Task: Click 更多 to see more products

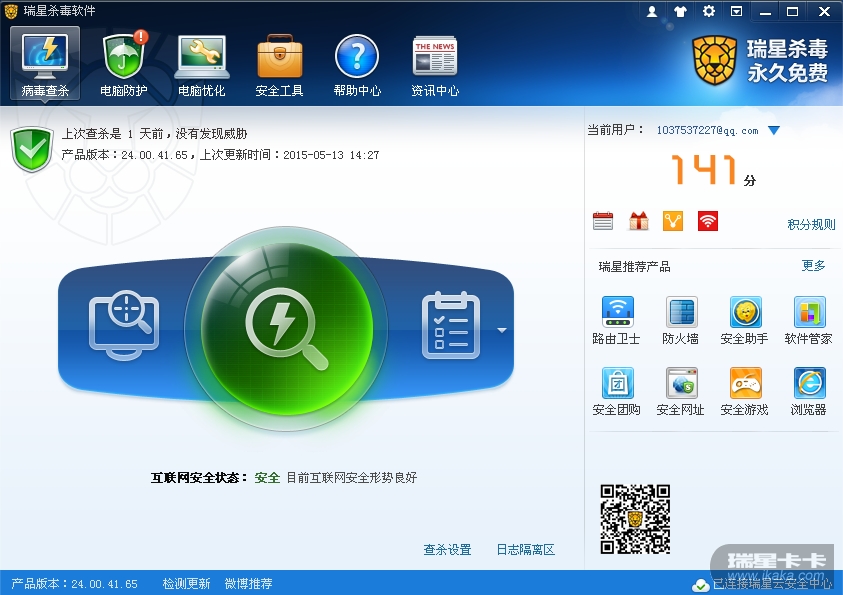Action: click(813, 266)
